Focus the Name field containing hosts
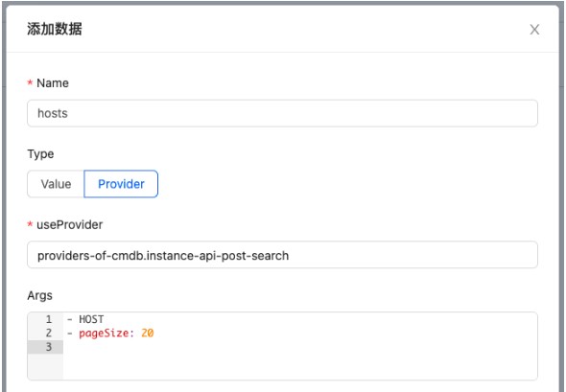This screenshot has width=566, height=392. [x=282, y=113]
